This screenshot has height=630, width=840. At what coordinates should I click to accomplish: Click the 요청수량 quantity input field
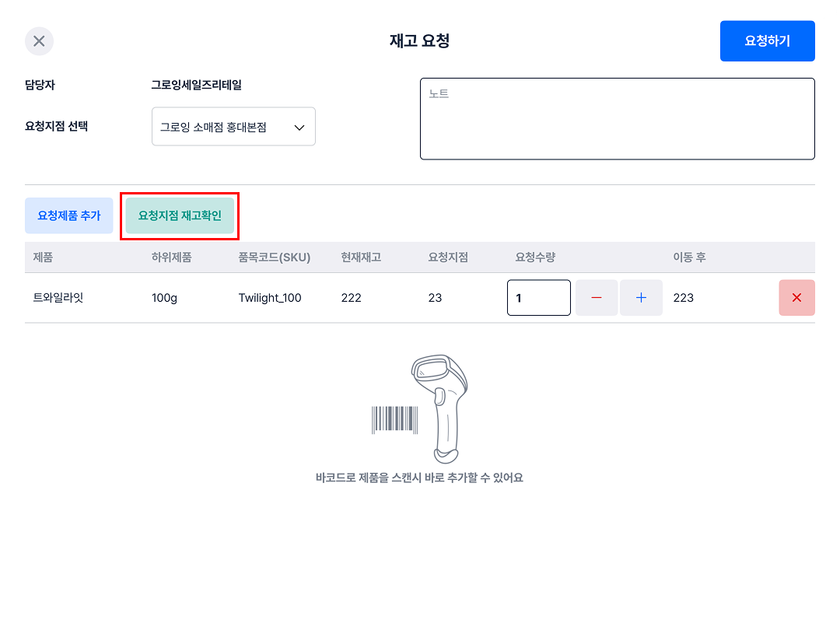point(538,298)
